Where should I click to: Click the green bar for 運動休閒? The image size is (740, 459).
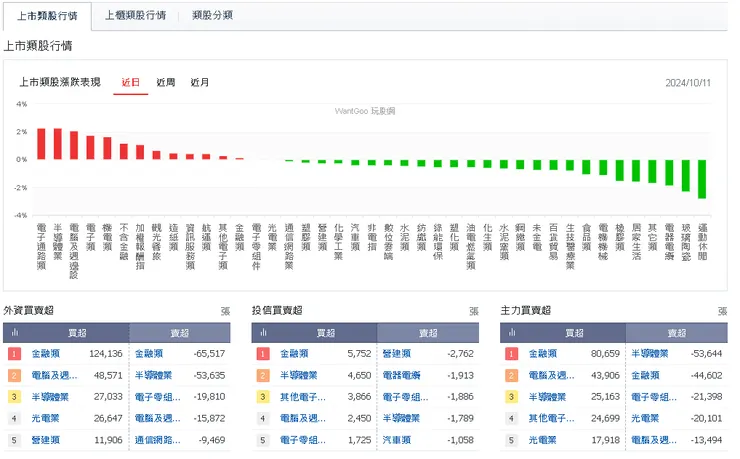coord(702,179)
